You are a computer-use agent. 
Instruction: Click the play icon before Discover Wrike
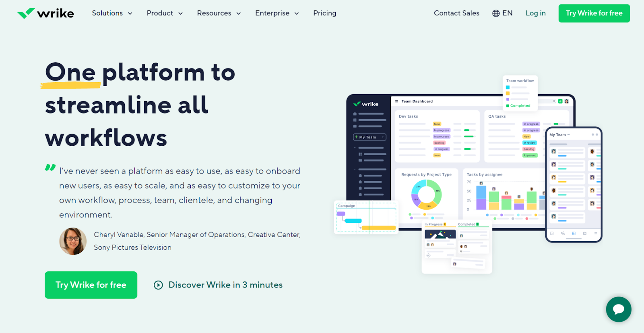click(x=158, y=285)
